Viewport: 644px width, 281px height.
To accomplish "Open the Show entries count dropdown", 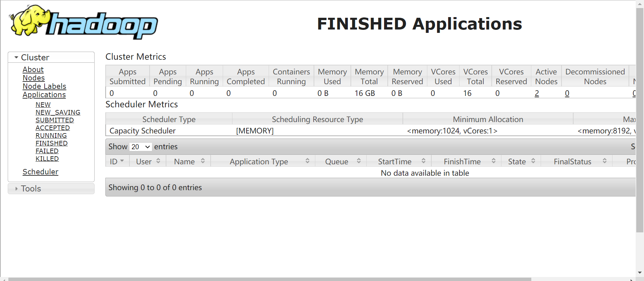I will tap(141, 147).
